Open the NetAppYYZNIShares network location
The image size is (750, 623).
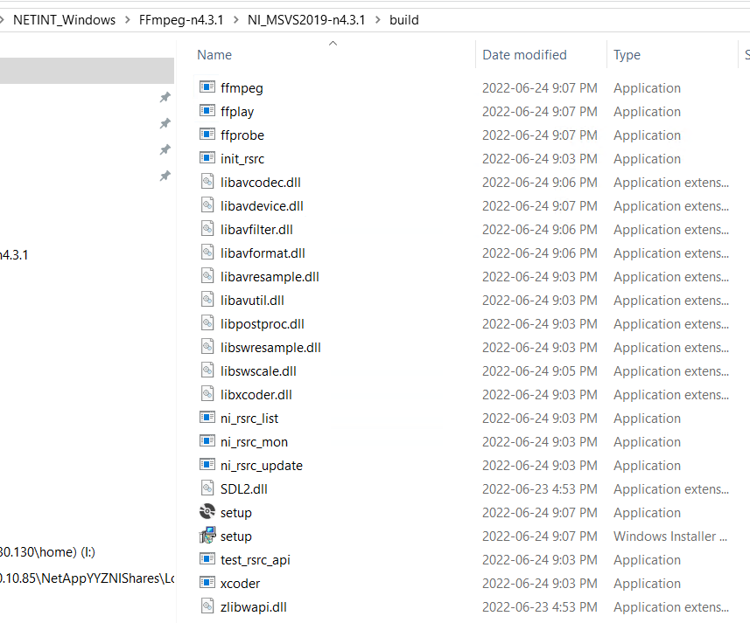(x=87, y=578)
